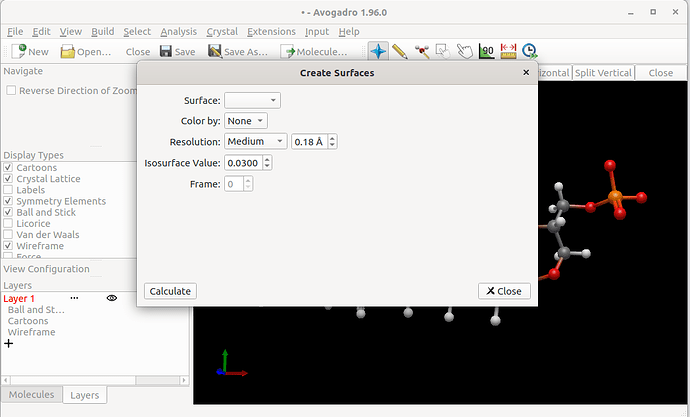Click the scrollbar right arrow in Layers panel
The height and width of the screenshot is (417, 690).
[184, 380]
